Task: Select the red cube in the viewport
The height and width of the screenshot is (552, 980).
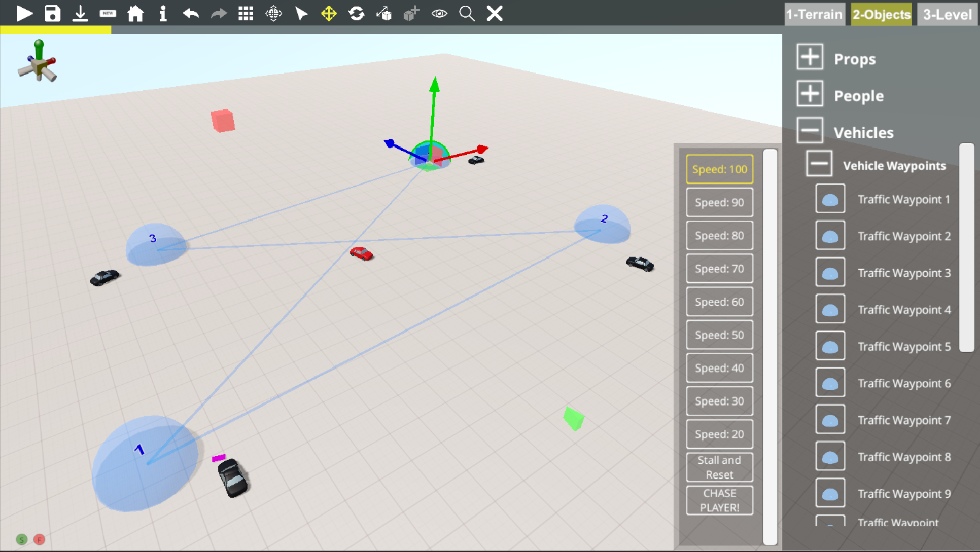Action: [223, 121]
